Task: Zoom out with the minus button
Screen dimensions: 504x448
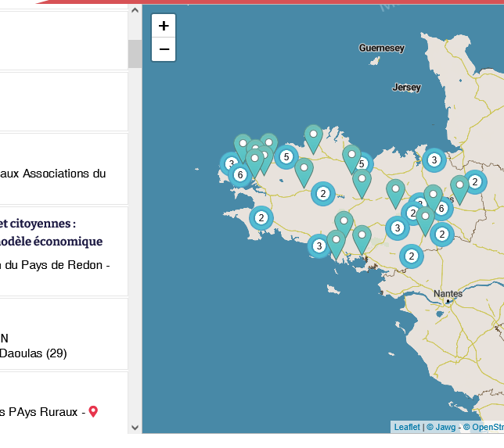Action: click(x=164, y=49)
